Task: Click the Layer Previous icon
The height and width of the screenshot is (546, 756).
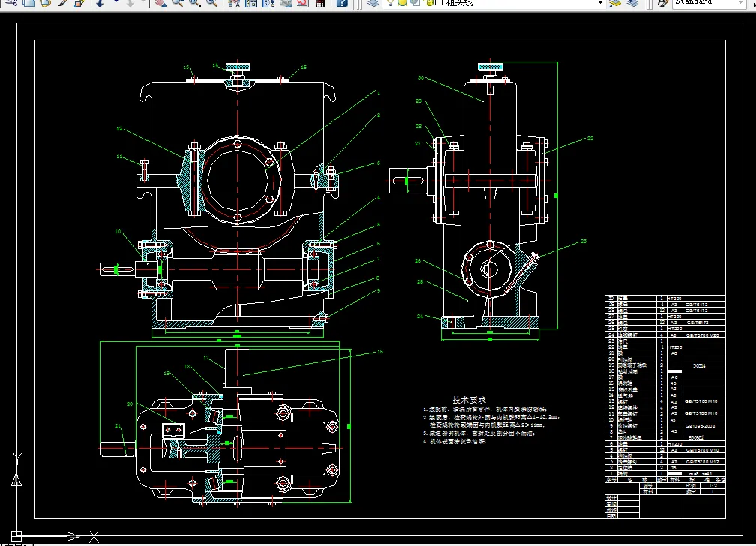Action: click(x=632, y=3)
